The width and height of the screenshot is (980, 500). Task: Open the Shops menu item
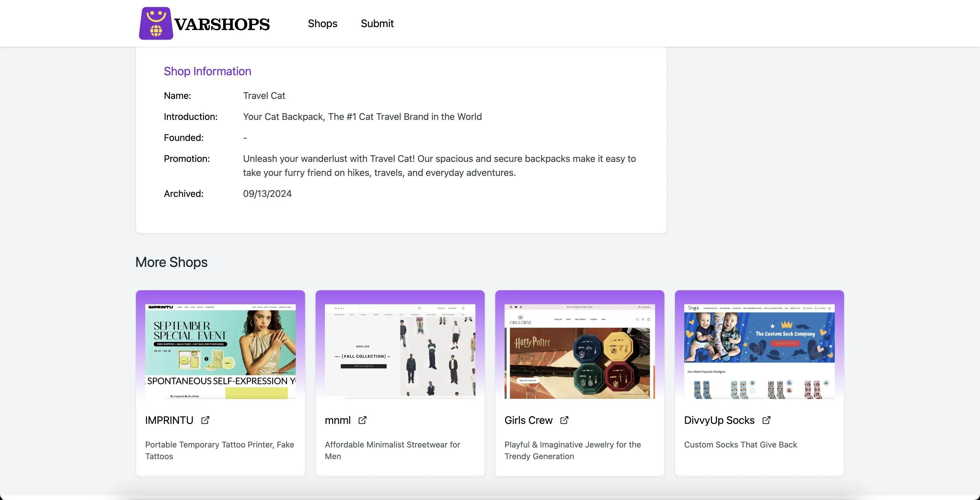[x=322, y=24]
